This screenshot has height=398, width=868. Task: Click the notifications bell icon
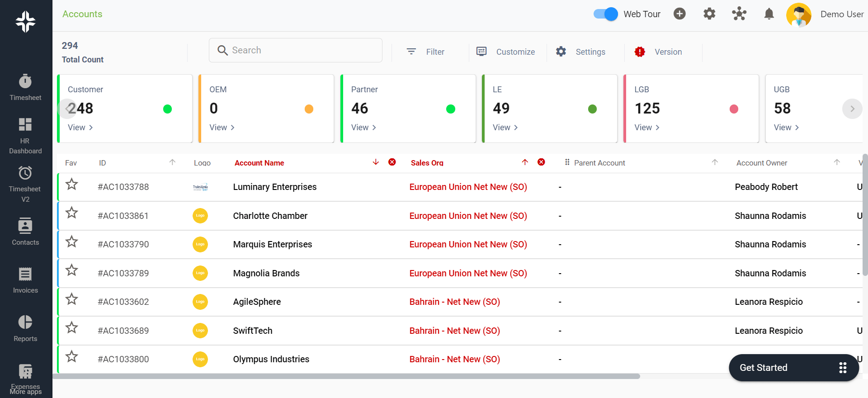[769, 14]
